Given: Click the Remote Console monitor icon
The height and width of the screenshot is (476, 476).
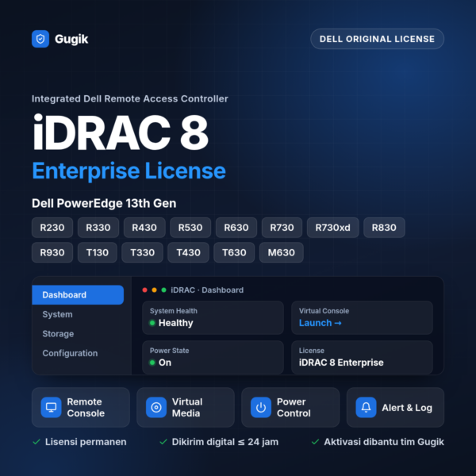Looking at the screenshot, I should 51,407.
